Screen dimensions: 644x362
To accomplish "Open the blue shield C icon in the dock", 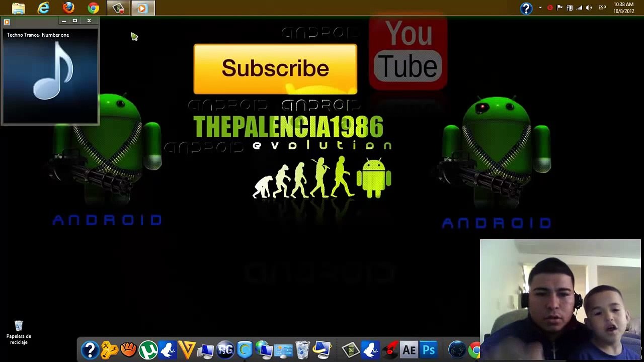I will point(245,350).
